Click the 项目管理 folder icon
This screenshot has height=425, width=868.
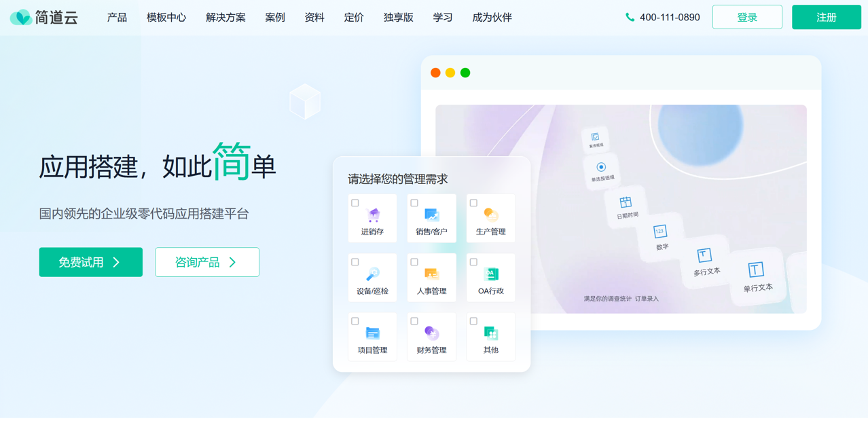pyautogui.click(x=373, y=333)
